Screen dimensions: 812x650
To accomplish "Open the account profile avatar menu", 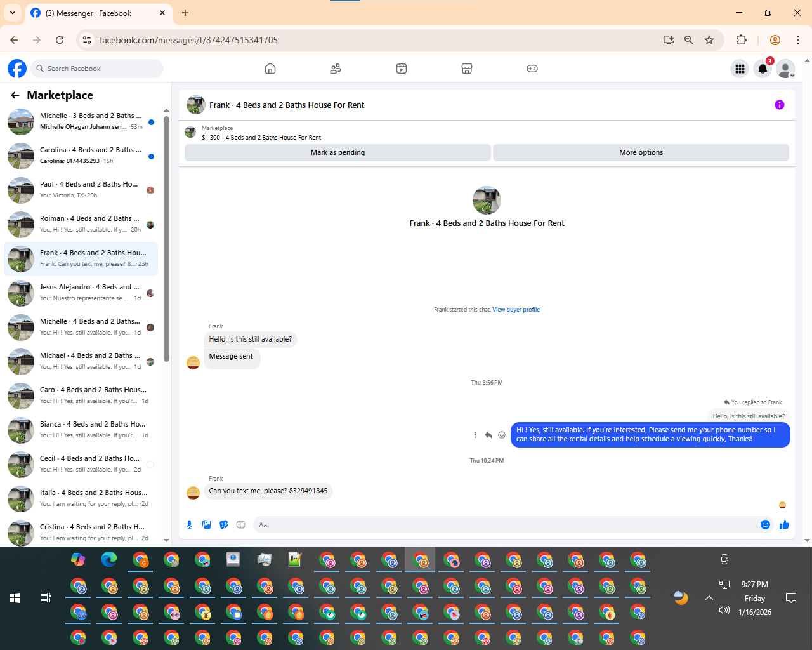I will tap(785, 69).
